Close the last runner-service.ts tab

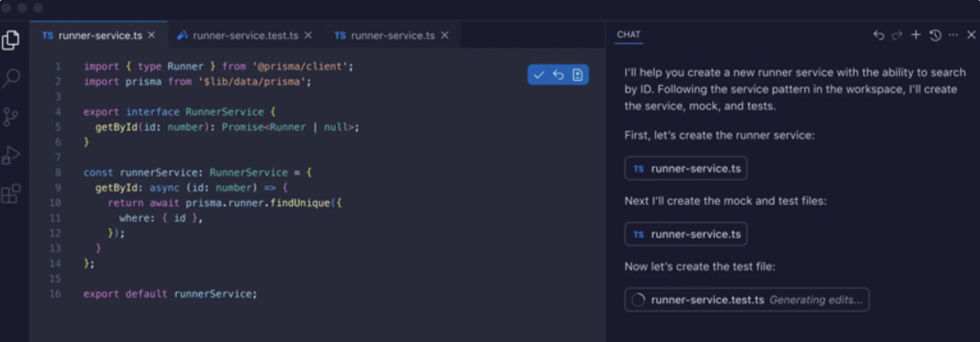click(445, 35)
